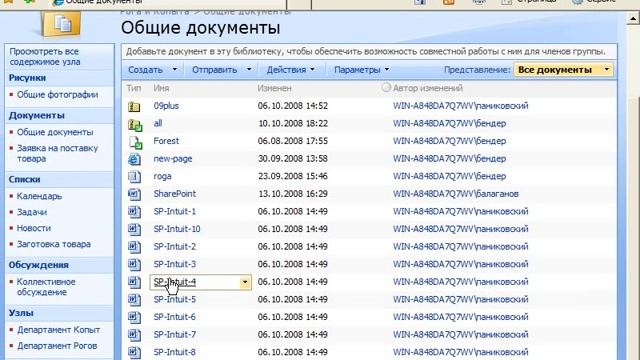Click the Word icon beside SP-Intuit-7
The width and height of the screenshot is (640, 360).
pos(134,335)
